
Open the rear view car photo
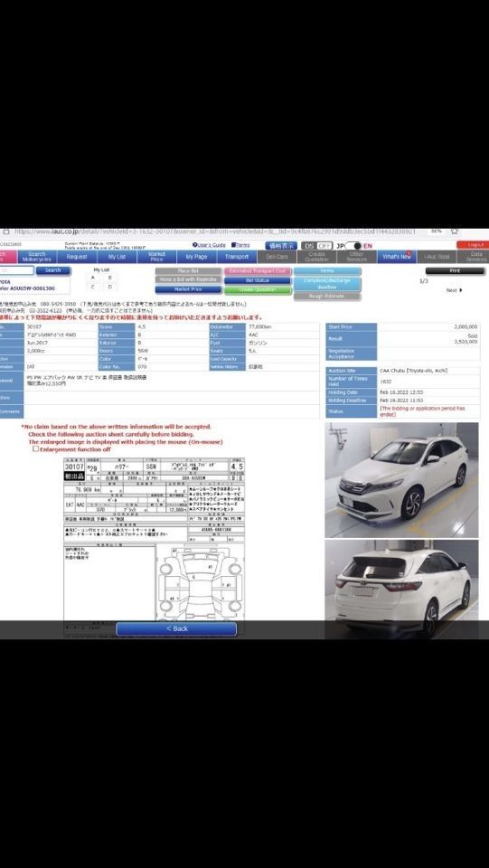click(x=401, y=590)
